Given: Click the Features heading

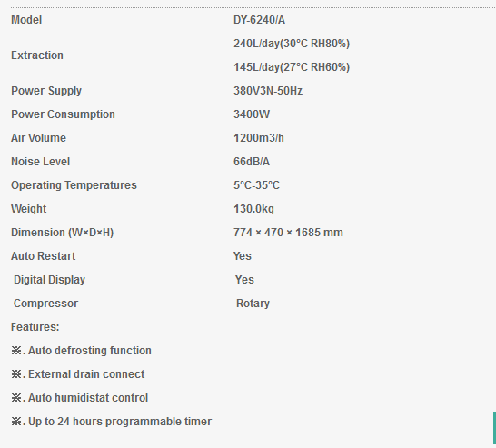Looking at the screenshot, I should click(35, 327).
